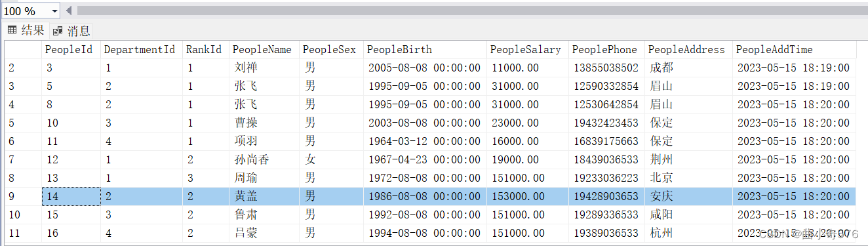This screenshot has width=868, height=246.
Task: Select the PeopleAddress column header
Action: pos(688,49)
